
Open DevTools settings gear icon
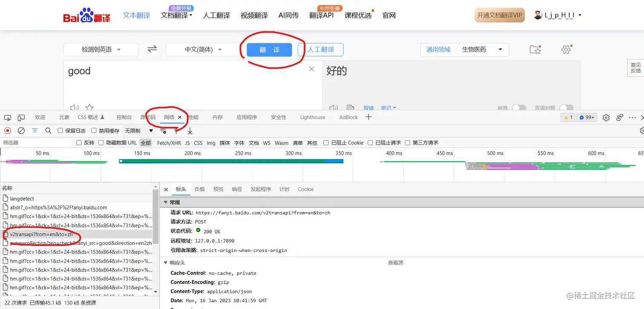click(x=606, y=117)
